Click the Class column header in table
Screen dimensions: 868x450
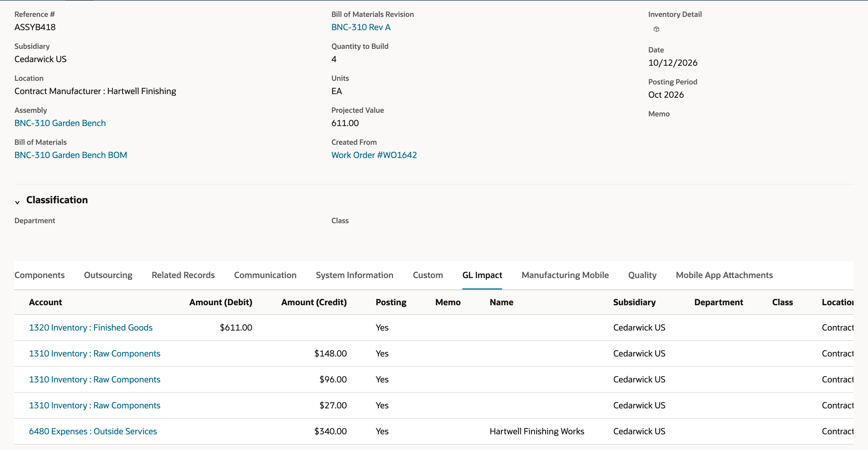pyautogui.click(x=782, y=302)
